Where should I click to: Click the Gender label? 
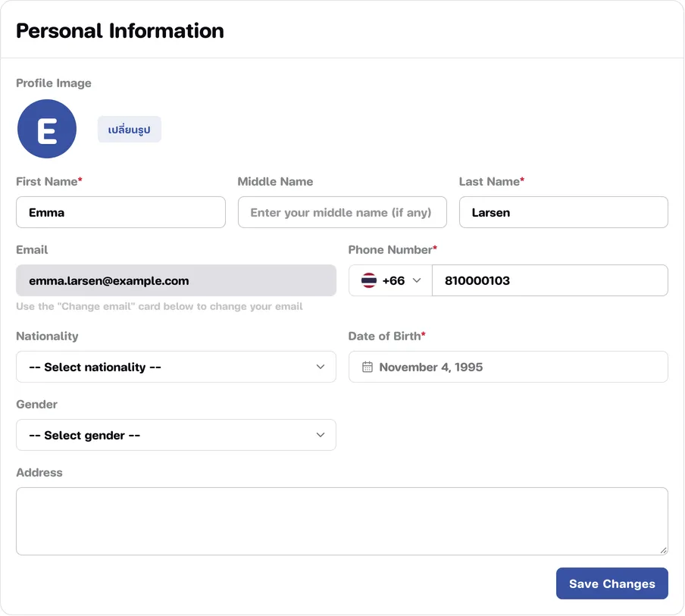36,405
